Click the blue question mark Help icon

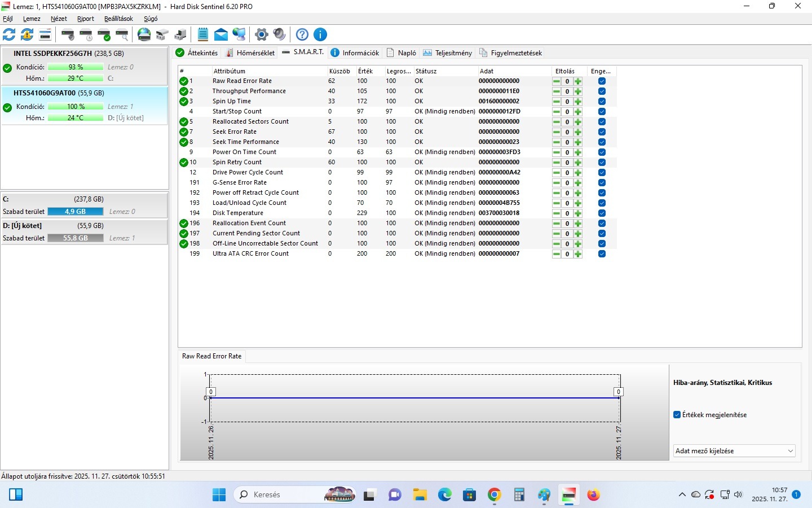302,34
